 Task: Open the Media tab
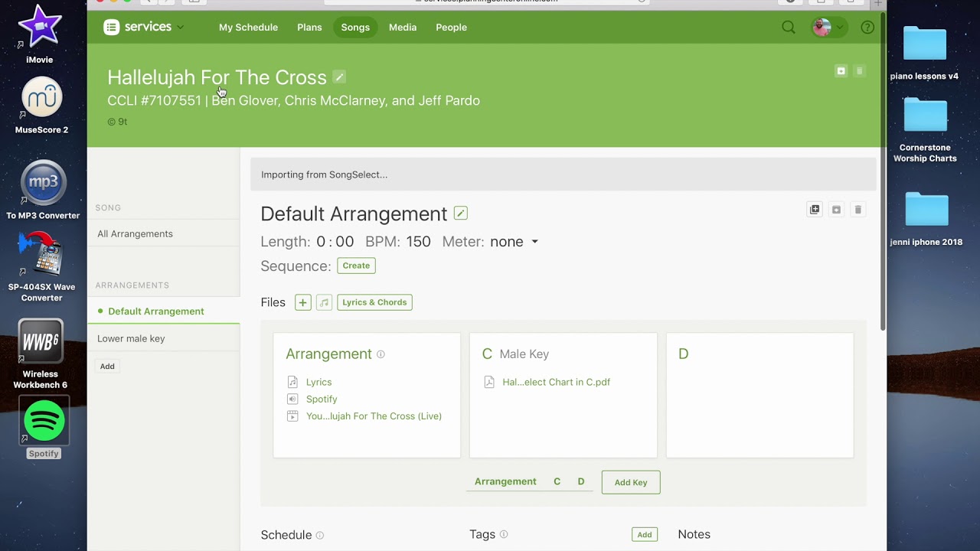[x=403, y=28]
